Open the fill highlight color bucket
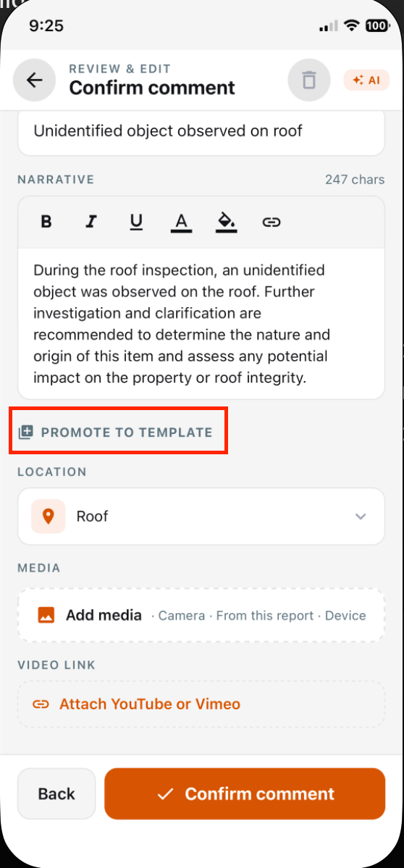The image size is (404, 868). point(226,222)
